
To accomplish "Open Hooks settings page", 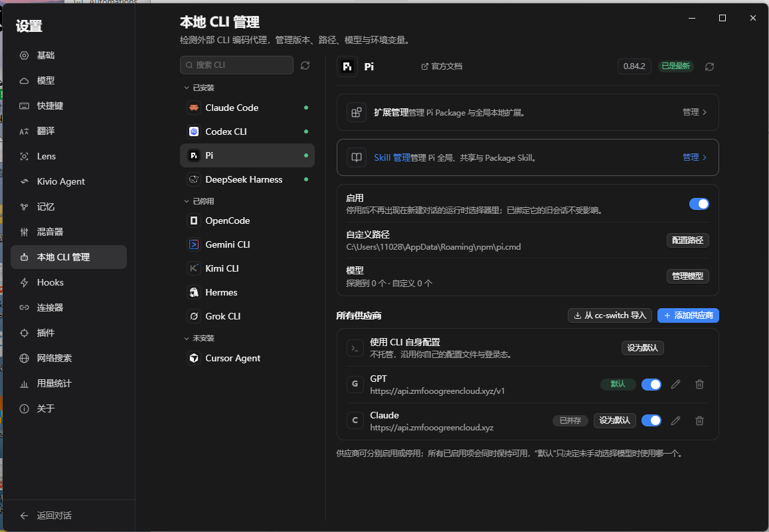I will [x=68, y=282].
